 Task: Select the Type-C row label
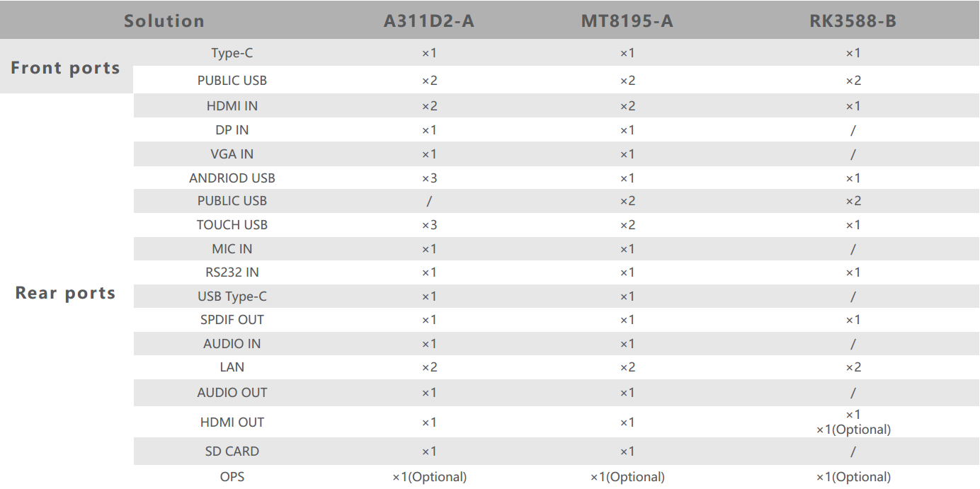point(232,53)
